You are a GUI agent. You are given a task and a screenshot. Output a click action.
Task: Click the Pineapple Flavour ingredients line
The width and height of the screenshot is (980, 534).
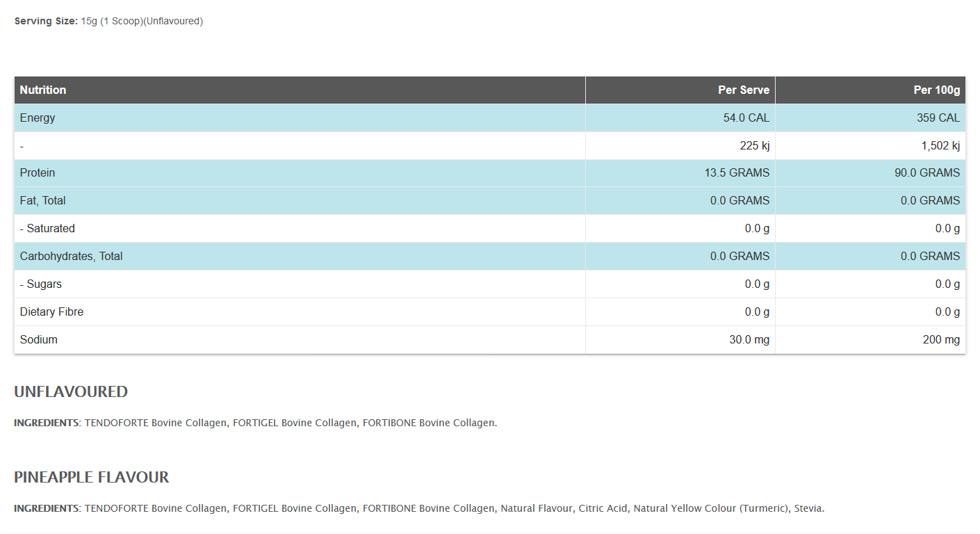pyautogui.click(x=419, y=508)
